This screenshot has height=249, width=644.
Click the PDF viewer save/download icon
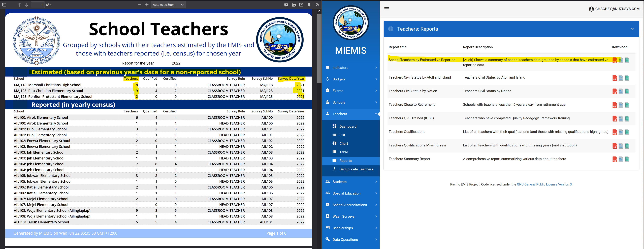301,5
